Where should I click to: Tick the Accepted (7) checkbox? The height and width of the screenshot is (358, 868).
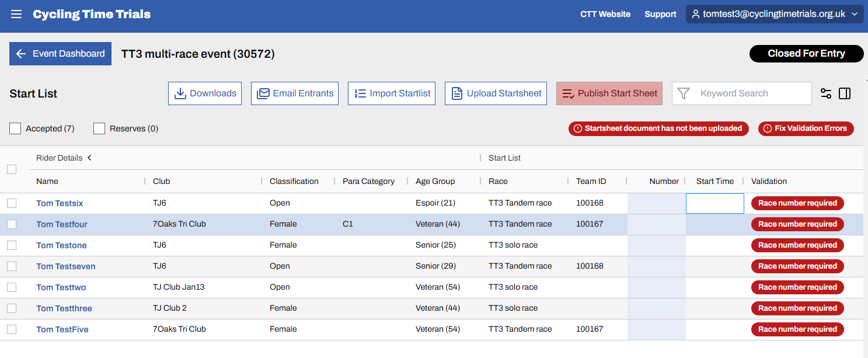pyautogui.click(x=15, y=128)
